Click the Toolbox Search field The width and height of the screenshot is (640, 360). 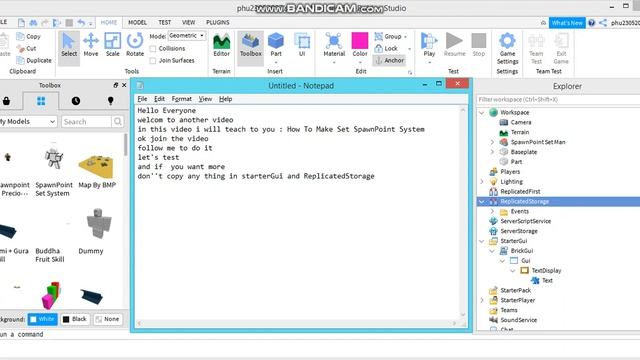(x=86, y=121)
